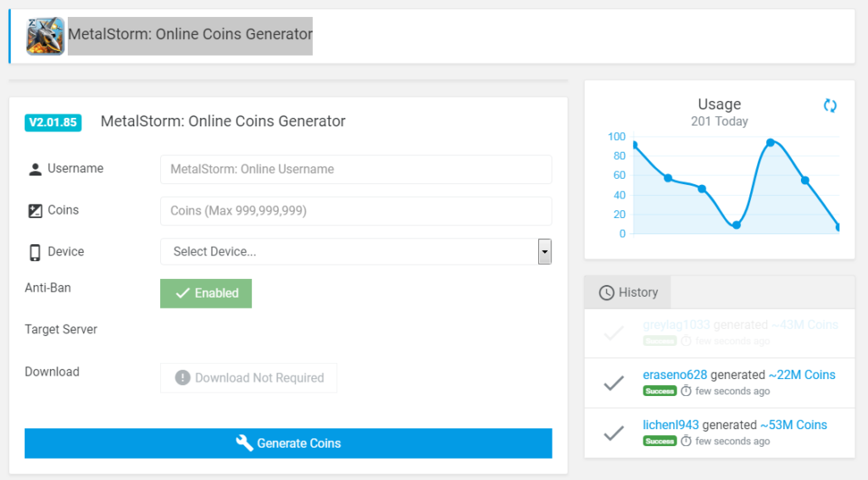Click the refresh icon in Usage panel

pos(830,105)
